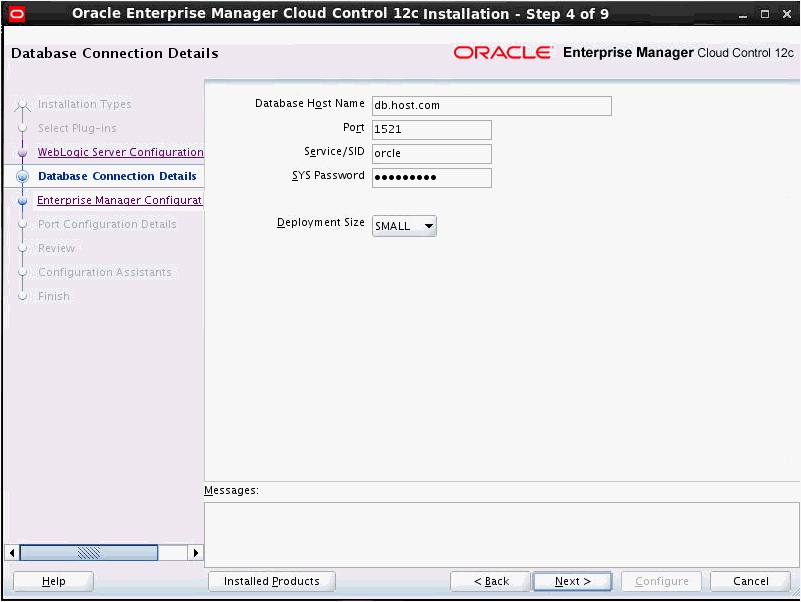This screenshot has height=602, width=801.
Task: Focus the SYS Password field
Action: pyautogui.click(x=432, y=177)
